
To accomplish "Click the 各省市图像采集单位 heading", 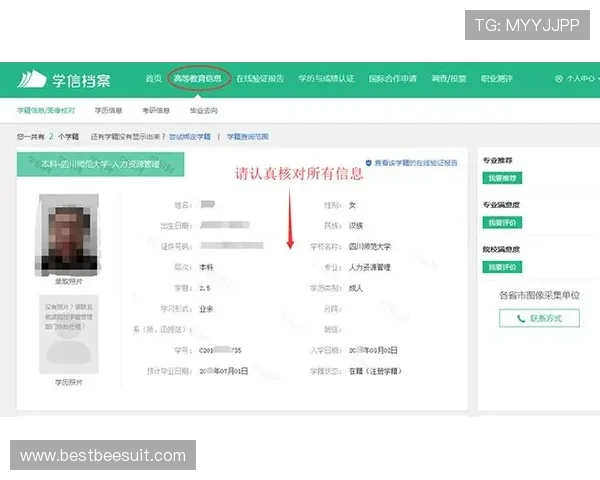I will [x=539, y=295].
